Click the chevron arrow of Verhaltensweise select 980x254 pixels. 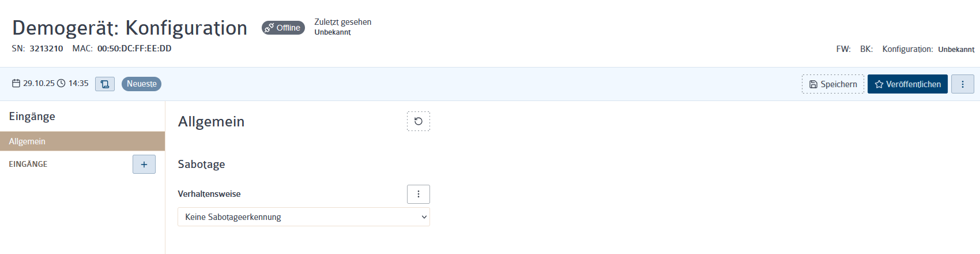(x=424, y=217)
